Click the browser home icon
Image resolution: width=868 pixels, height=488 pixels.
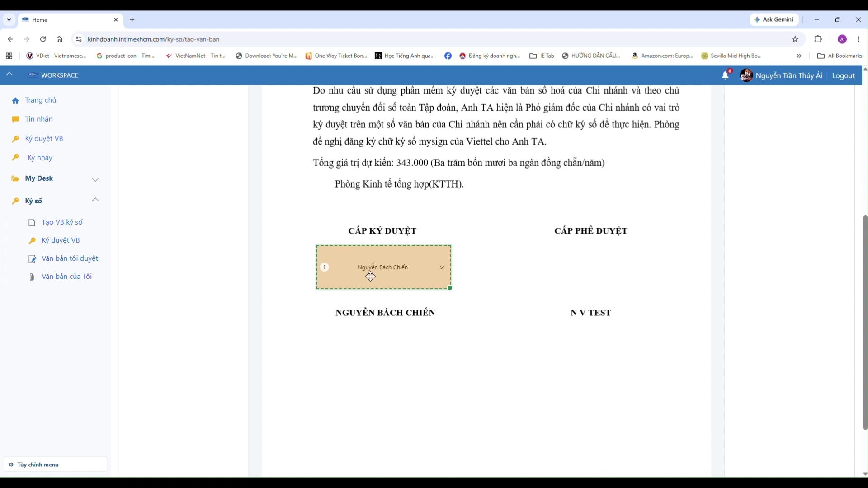(x=59, y=39)
